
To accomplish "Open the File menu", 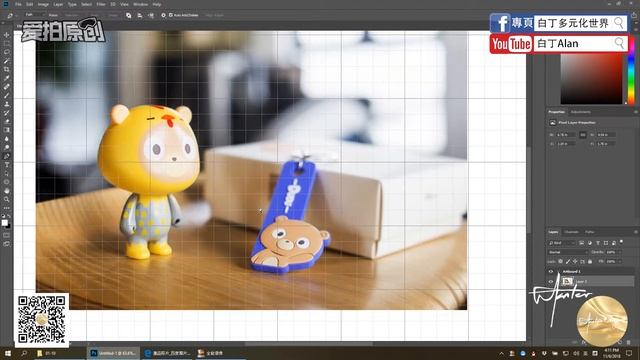I will 18,4.
